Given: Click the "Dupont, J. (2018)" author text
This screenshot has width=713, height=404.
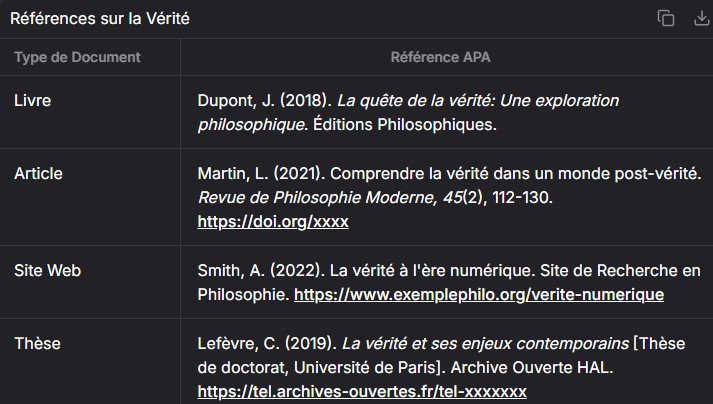Looking at the screenshot, I should [x=264, y=101].
